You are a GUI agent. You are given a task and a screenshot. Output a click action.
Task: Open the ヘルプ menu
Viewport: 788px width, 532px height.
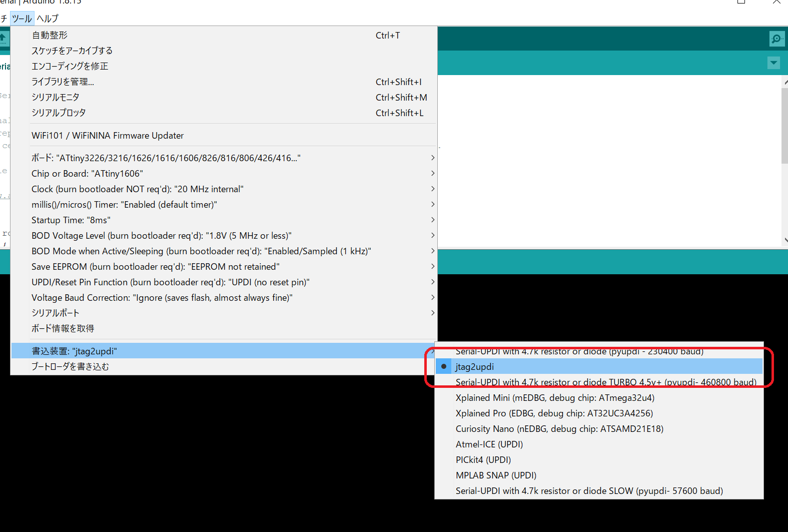coord(48,19)
